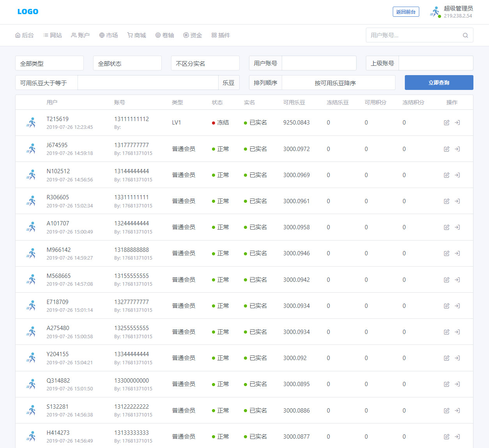Edit user H414273 via pencil icon
This screenshot has width=489, height=448.
click(x=447, y=437)
